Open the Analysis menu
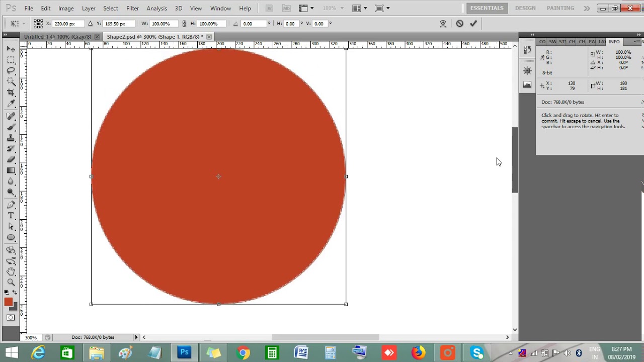The image size is (644, 362). pyautogui.click(x=156, y=9)
